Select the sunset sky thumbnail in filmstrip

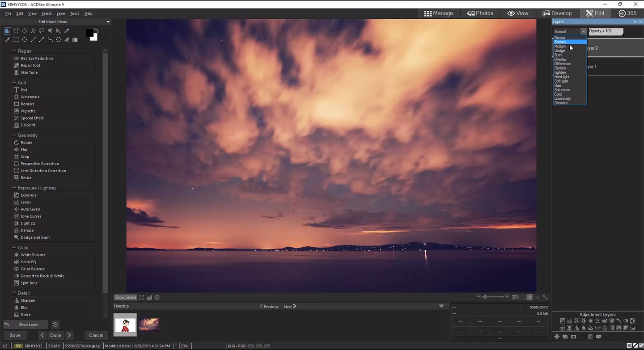coord(149,325)
